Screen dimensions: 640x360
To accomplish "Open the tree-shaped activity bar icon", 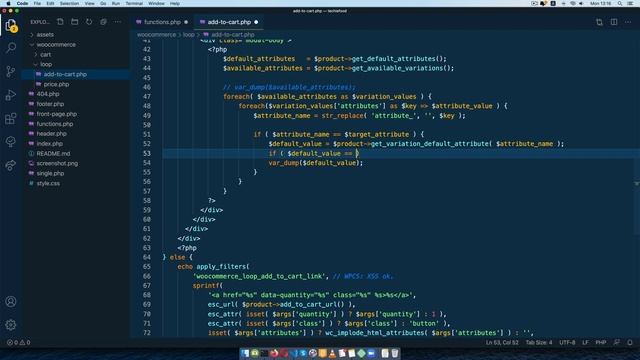I will pyautogui.click(x=11, y=142).
